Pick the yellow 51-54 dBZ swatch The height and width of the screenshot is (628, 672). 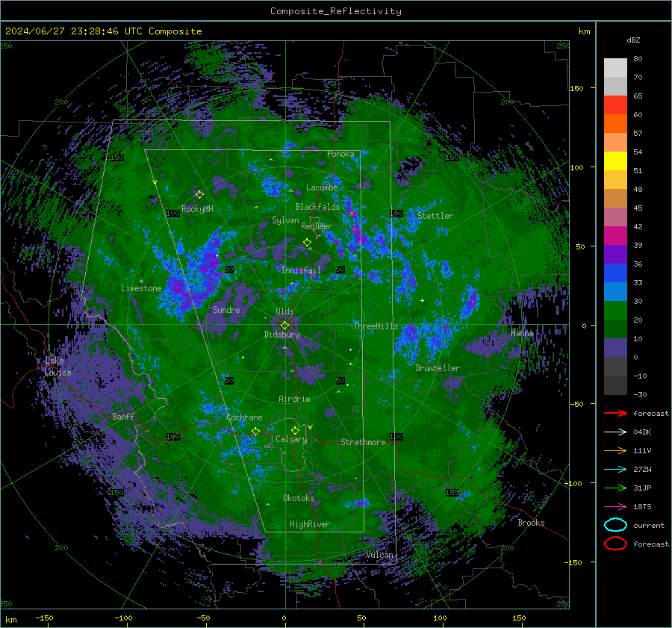point(615,161)
